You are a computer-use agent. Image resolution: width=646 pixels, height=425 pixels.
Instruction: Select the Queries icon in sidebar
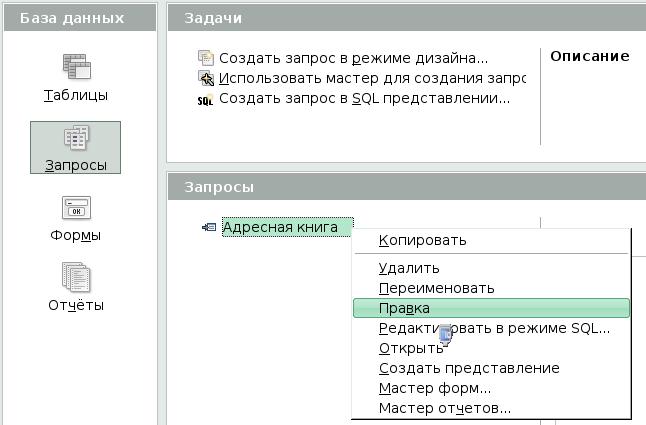76,138
